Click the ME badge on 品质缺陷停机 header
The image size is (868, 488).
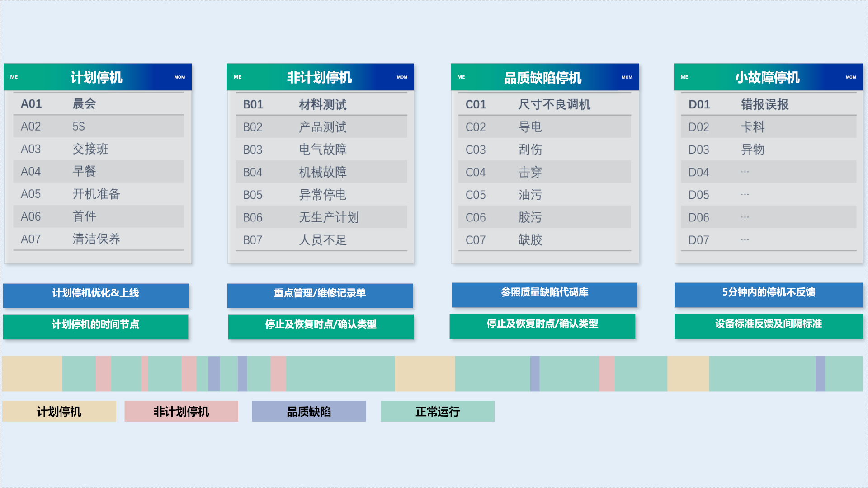point(461,77)
